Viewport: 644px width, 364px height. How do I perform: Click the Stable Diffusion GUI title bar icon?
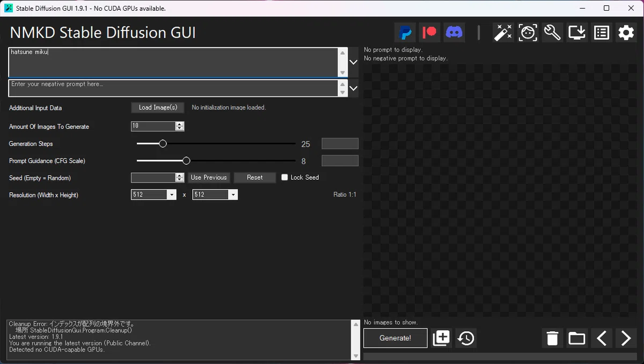click(8, 8)
